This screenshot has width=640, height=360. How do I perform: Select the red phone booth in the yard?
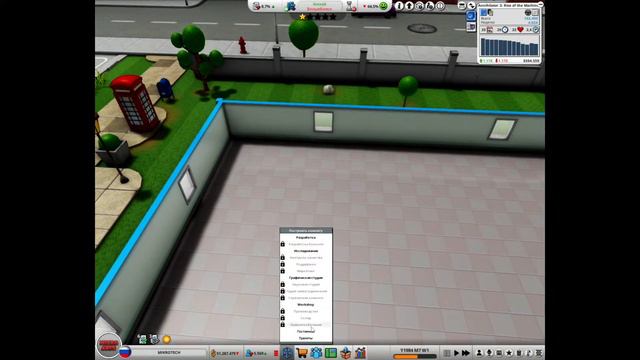(135, 102)
